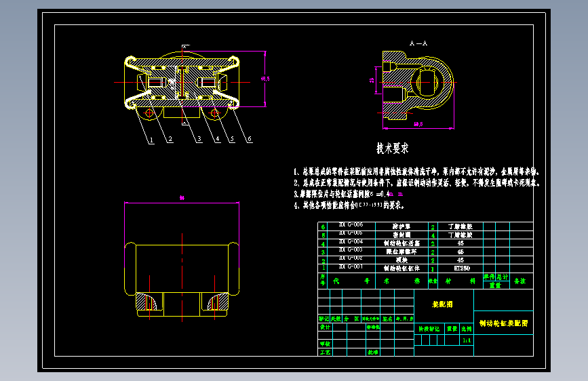Select the A—A section view label
This screenshot has width=588, height=381.
click(x=418, y=43)
